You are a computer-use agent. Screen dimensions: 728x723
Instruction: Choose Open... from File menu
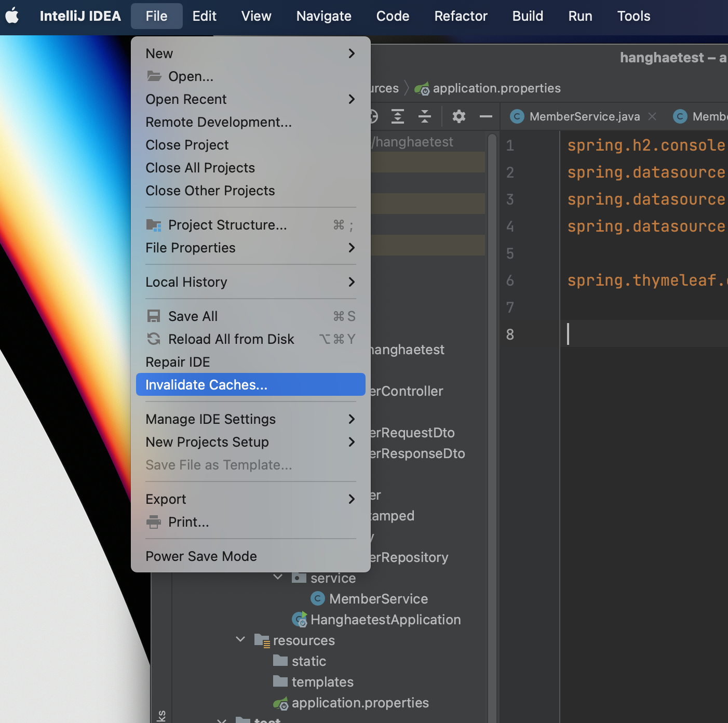click(x=251, y=76)
